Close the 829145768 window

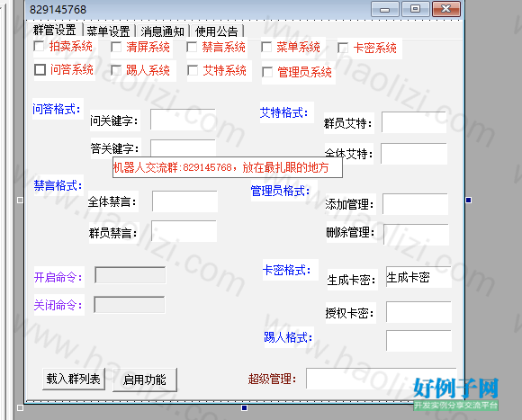(x=446, y=9)
